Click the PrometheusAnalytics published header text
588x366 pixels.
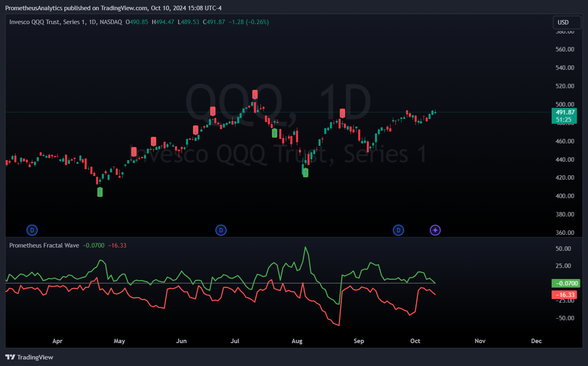tap(113, 8)
